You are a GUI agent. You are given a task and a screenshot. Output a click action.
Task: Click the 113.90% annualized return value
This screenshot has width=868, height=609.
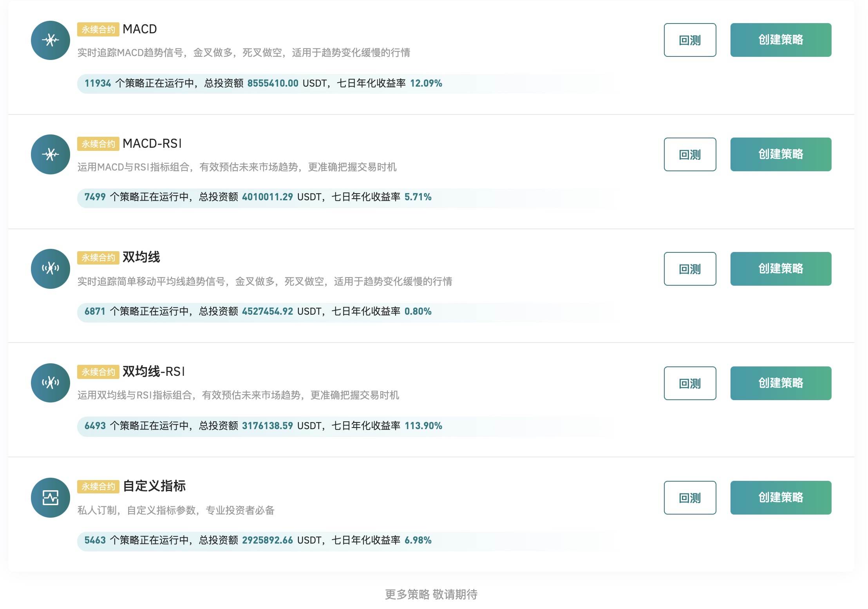(423, 426)
